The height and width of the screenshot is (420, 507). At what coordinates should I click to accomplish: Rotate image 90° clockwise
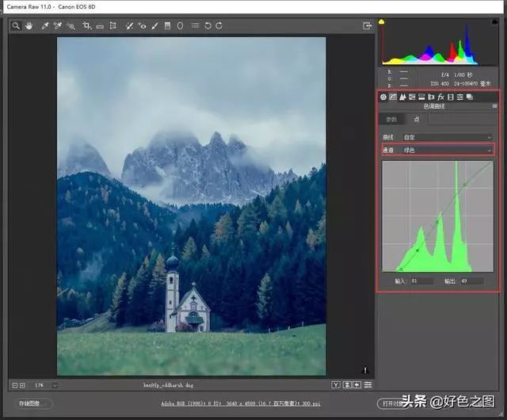[219, 25]
